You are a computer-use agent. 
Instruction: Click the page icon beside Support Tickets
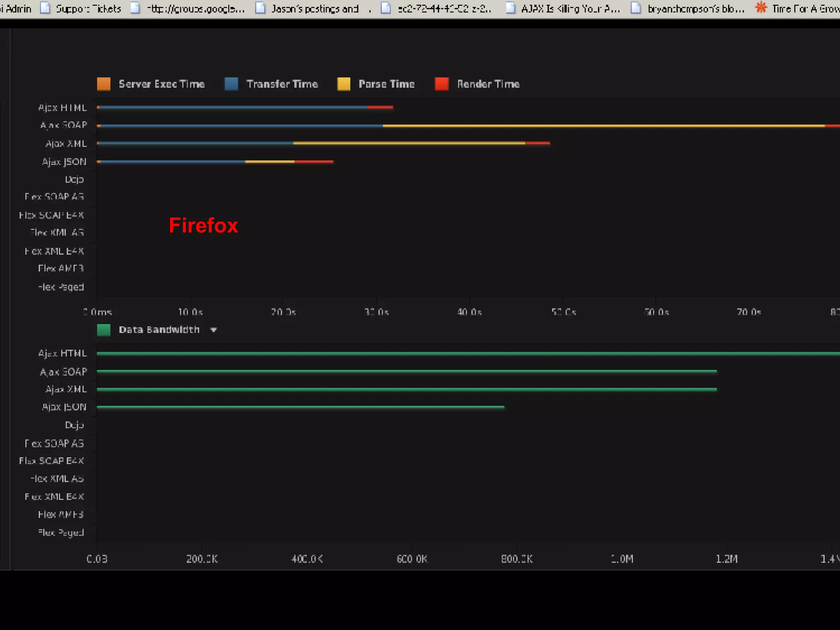45,8
